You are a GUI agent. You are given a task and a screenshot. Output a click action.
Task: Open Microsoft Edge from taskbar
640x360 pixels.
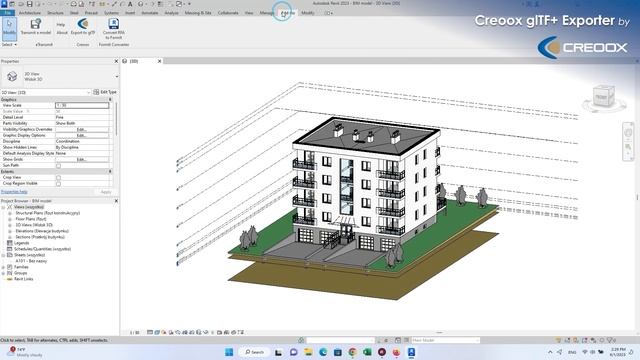coord(323,352)
